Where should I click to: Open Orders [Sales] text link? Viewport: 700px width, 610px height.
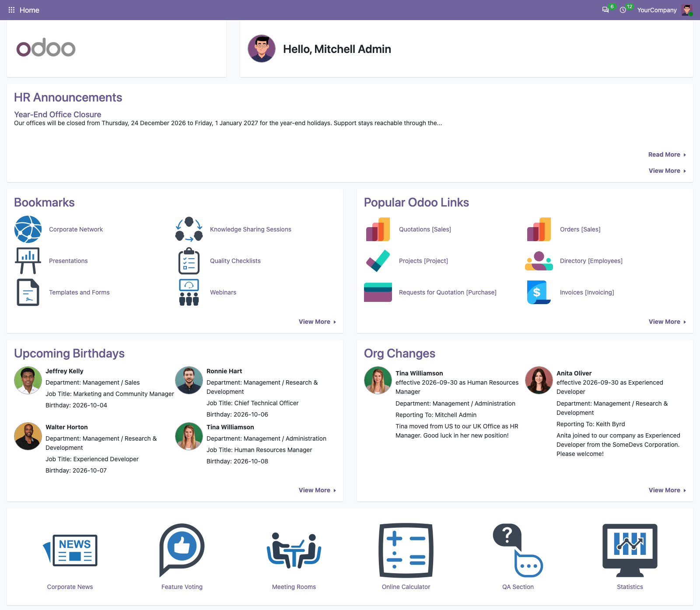pos(580,229)
